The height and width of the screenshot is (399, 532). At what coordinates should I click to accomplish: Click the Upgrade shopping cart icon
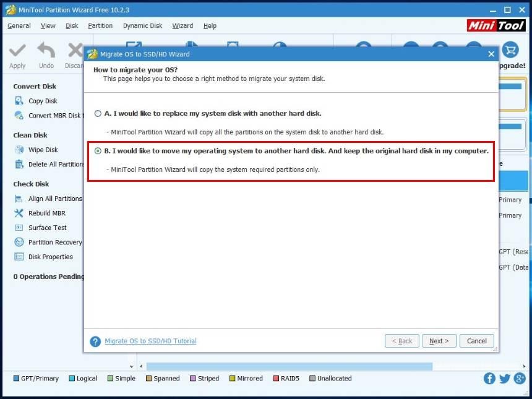(x=510, y=50)
